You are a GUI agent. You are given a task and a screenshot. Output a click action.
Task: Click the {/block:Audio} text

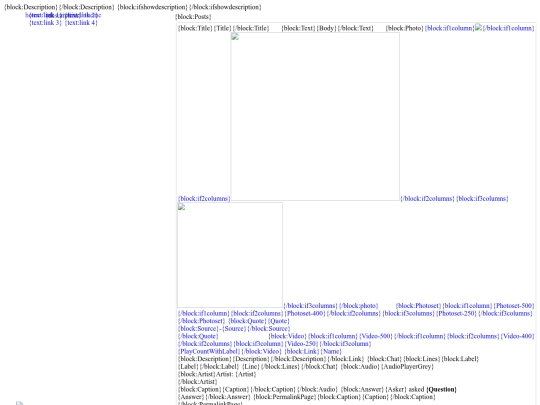click(317, 389)
